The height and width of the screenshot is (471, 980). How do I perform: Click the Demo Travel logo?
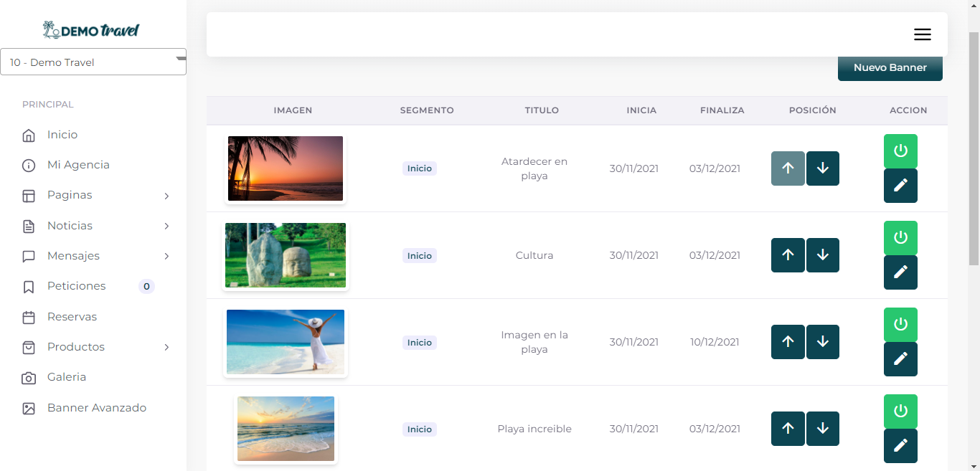tap(90, 30)
